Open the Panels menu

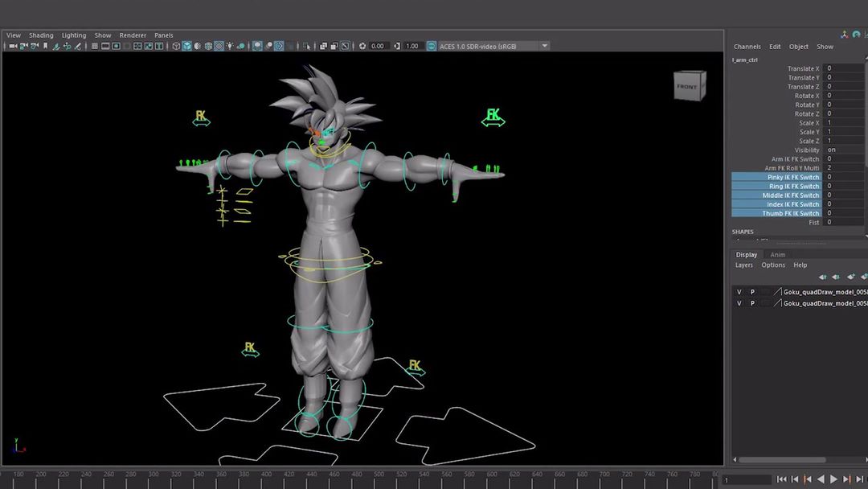coord(164,35)
